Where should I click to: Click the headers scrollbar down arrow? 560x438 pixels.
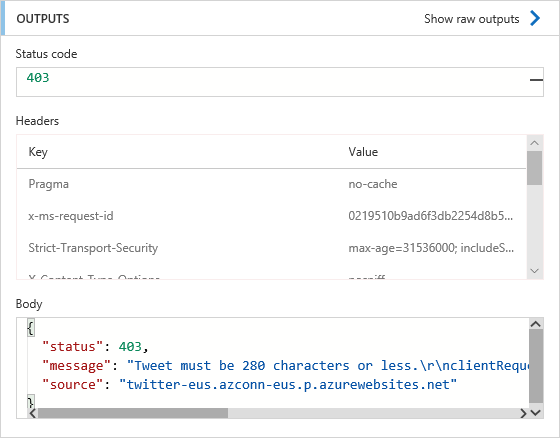(534, 271)
